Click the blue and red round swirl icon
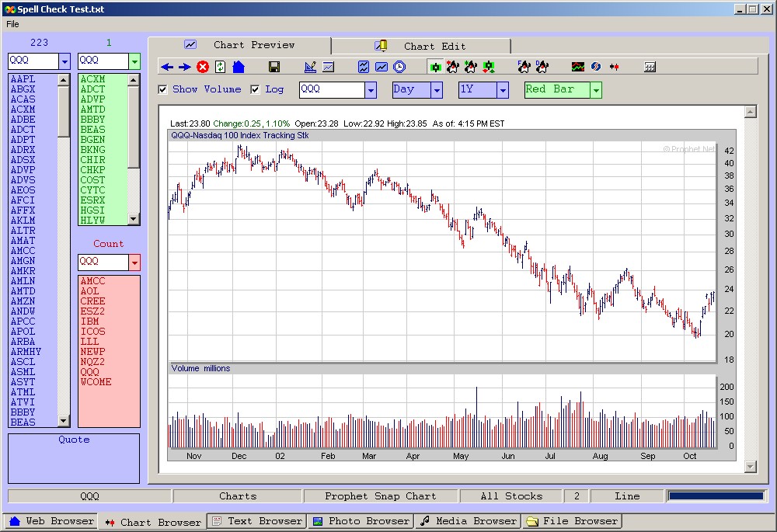 596,67
